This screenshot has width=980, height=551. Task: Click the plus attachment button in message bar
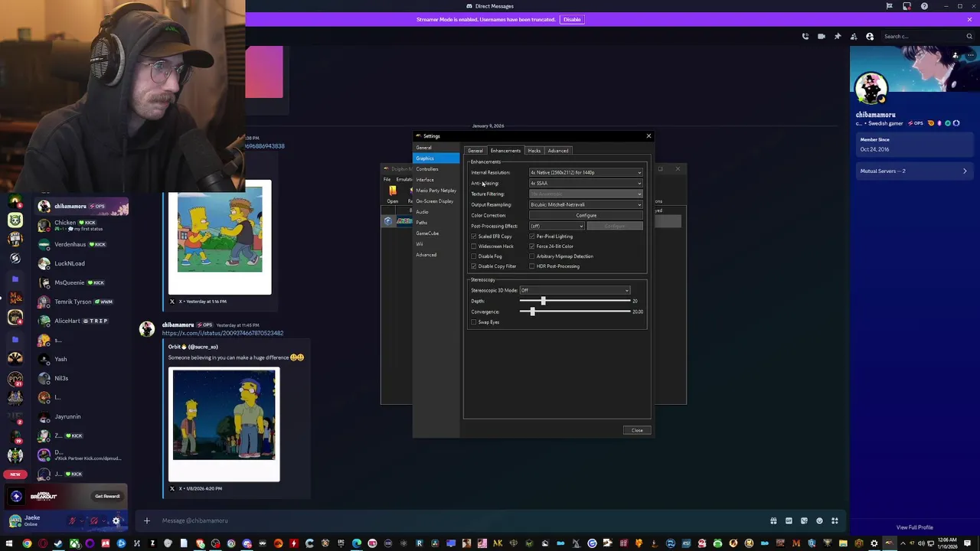(147, 520)
